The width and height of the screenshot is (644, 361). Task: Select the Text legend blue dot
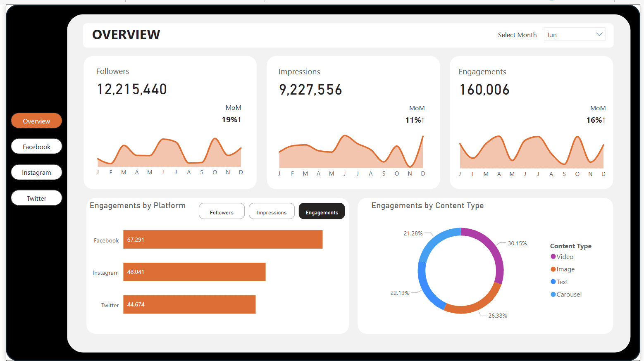point(553,282)
